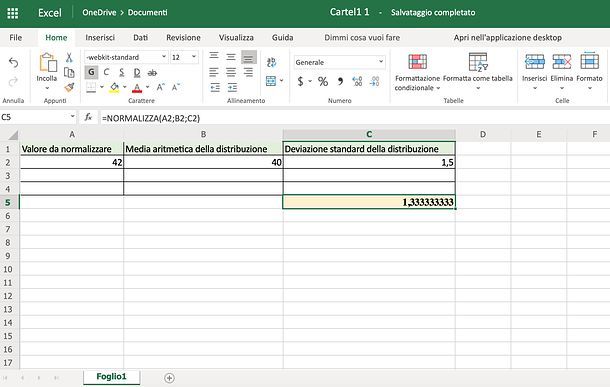Image resolution: width=610 pixels, height=387 pixels.
Task: Open the font color dropdown arrow
Action: tap(147, 87)
